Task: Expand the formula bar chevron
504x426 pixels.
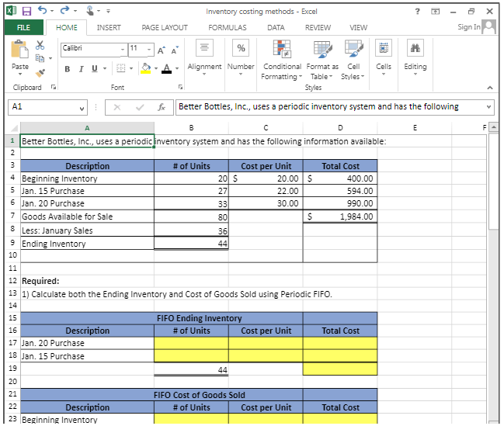Action: [488, 106]
